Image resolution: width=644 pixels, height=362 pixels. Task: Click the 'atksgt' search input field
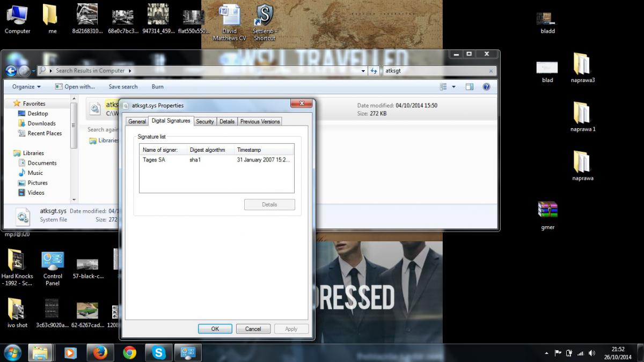click(435, 71)
